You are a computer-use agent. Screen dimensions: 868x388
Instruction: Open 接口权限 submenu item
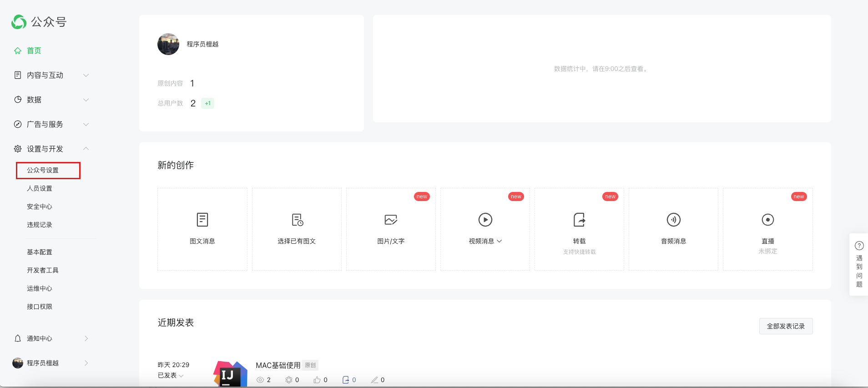[x=40, y=307]
